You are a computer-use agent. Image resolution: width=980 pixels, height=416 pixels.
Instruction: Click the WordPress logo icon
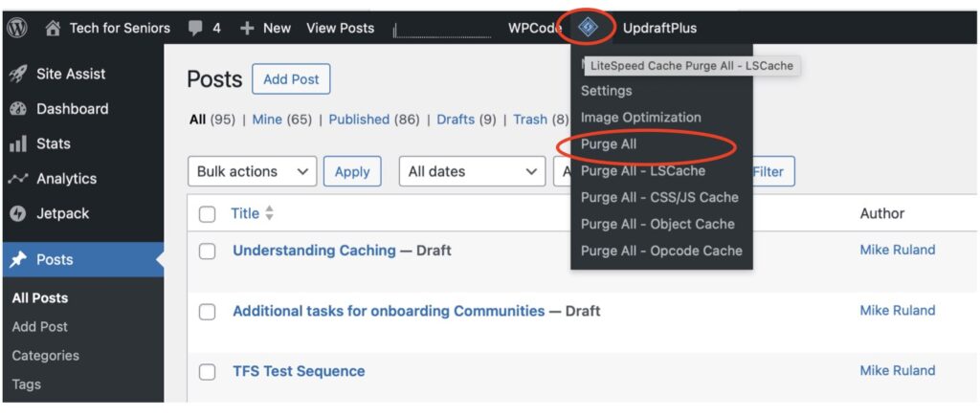pyautogui.click(x=16, y=28)
